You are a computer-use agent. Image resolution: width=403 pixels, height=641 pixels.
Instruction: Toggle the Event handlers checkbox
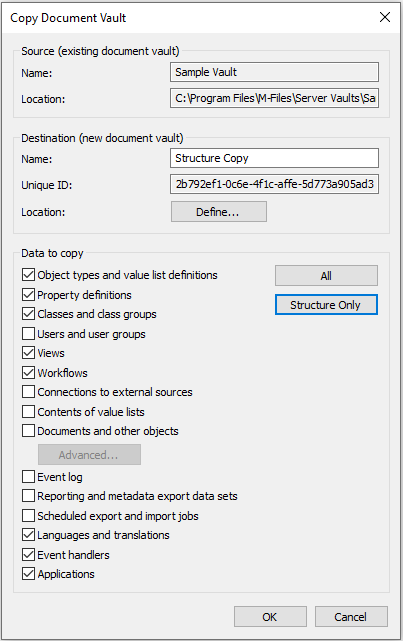coord(28,554)
